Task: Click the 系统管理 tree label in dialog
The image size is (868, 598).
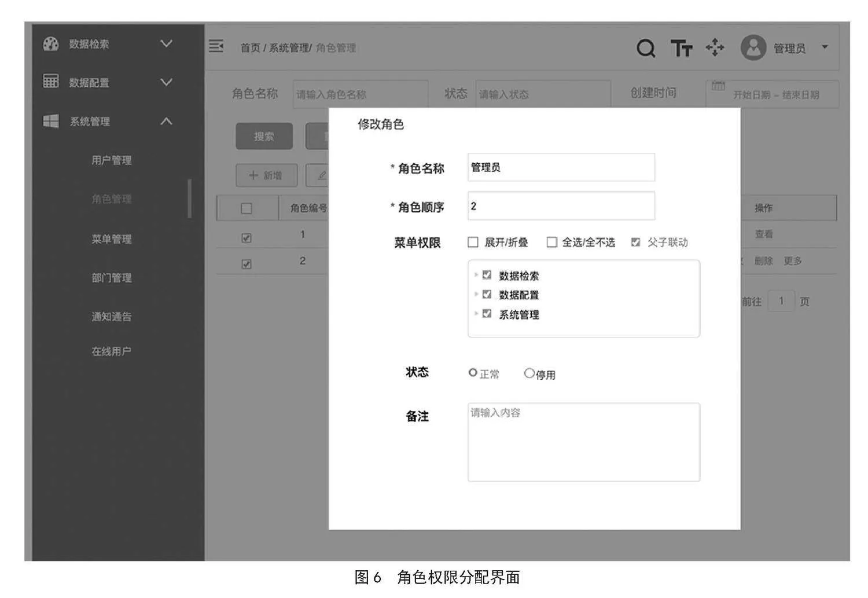Action: 519,315
